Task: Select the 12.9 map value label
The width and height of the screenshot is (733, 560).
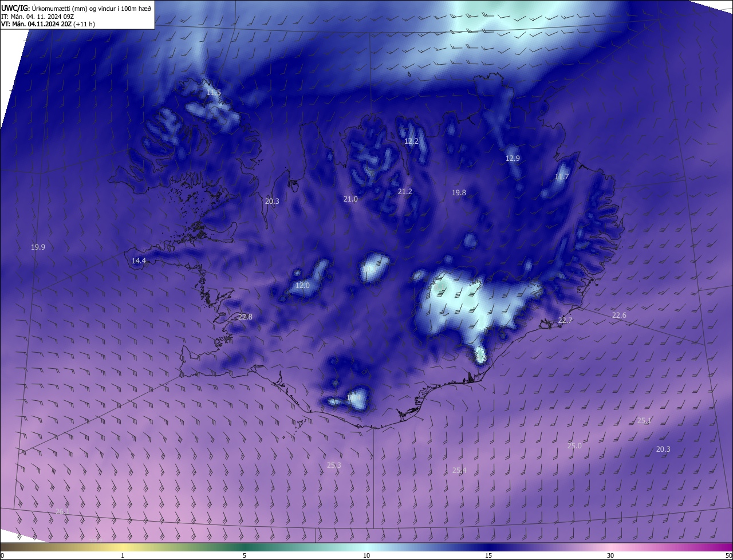Action: 513,158
